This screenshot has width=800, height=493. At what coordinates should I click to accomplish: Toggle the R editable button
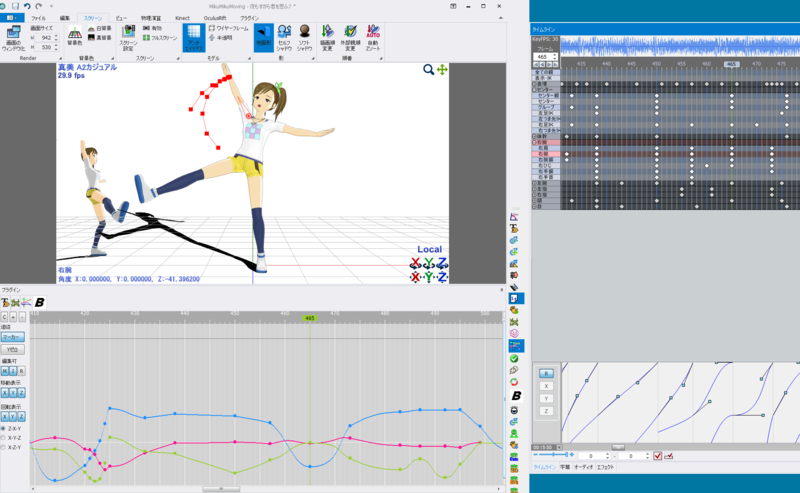click(21, 371)
